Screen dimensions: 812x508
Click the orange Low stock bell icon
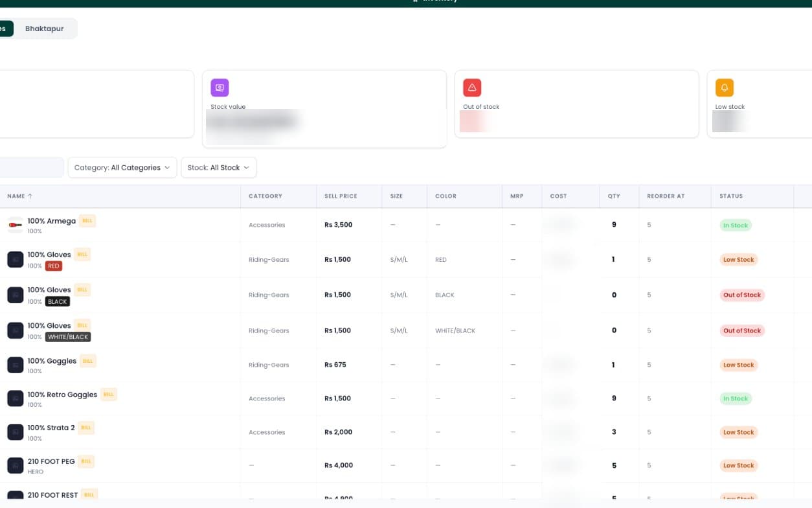pos(725,87)
